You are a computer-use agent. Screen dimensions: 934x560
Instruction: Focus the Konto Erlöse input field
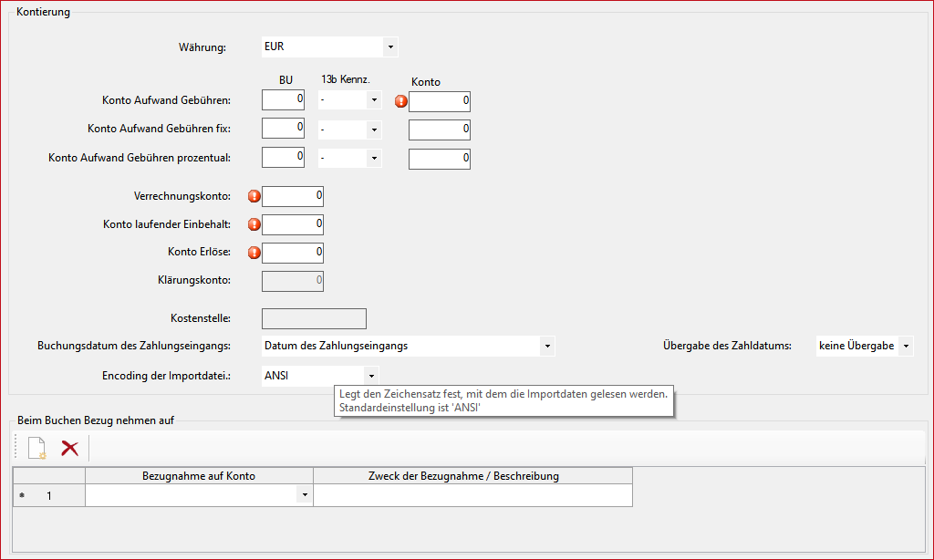[x=293, y=253]
